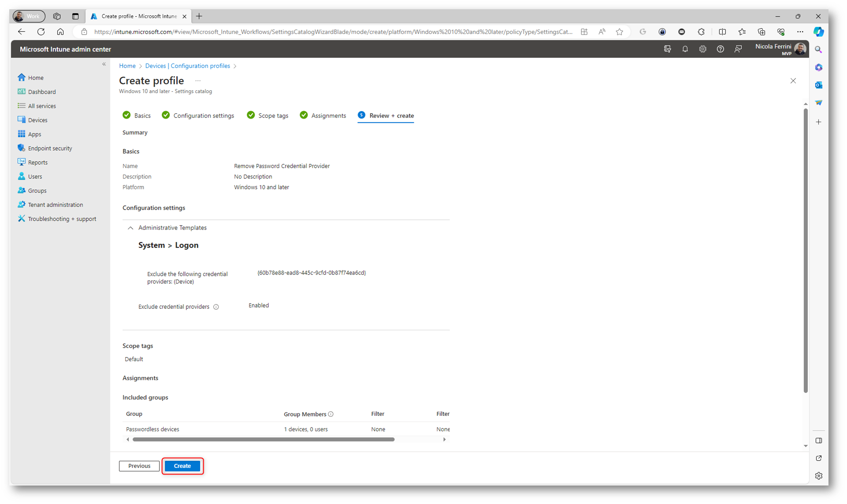
Task: Add page to browser favorites star
Action: pyautogui.click(x=619, y=32)
